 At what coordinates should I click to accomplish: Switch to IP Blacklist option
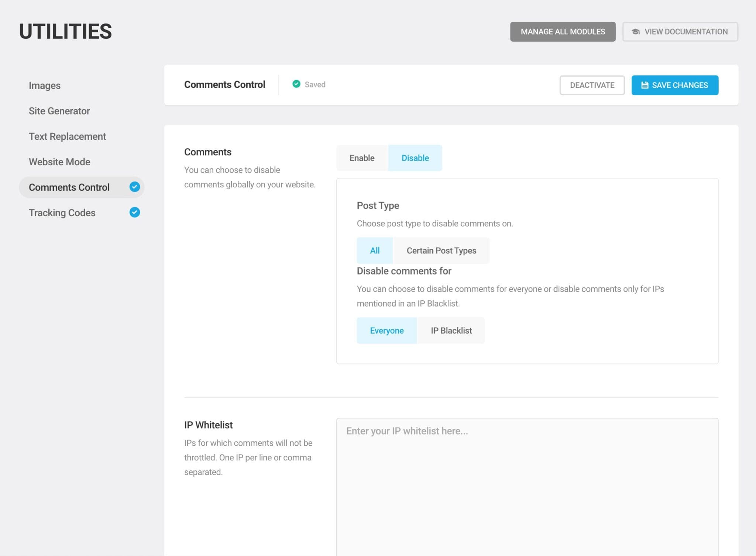(451, 331)
